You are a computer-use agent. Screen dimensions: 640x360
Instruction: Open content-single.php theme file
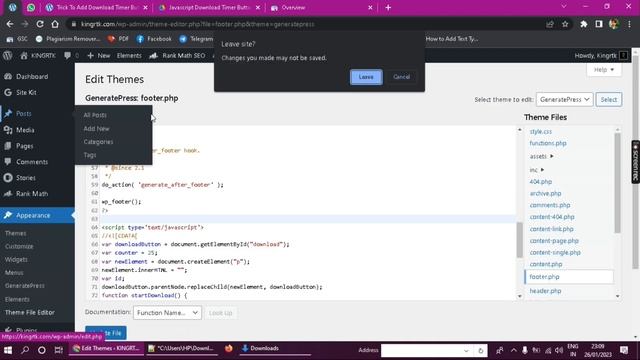(555, 253)
